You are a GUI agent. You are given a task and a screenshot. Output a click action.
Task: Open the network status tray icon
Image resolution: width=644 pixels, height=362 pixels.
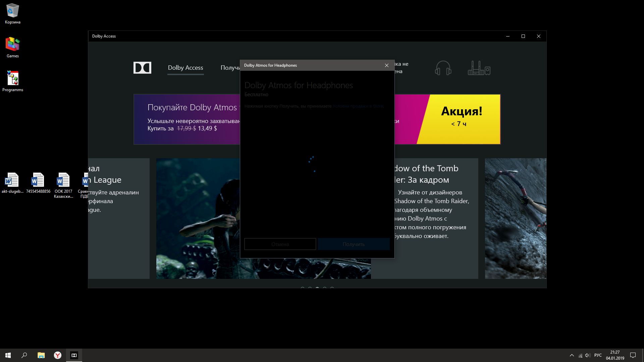580,355
